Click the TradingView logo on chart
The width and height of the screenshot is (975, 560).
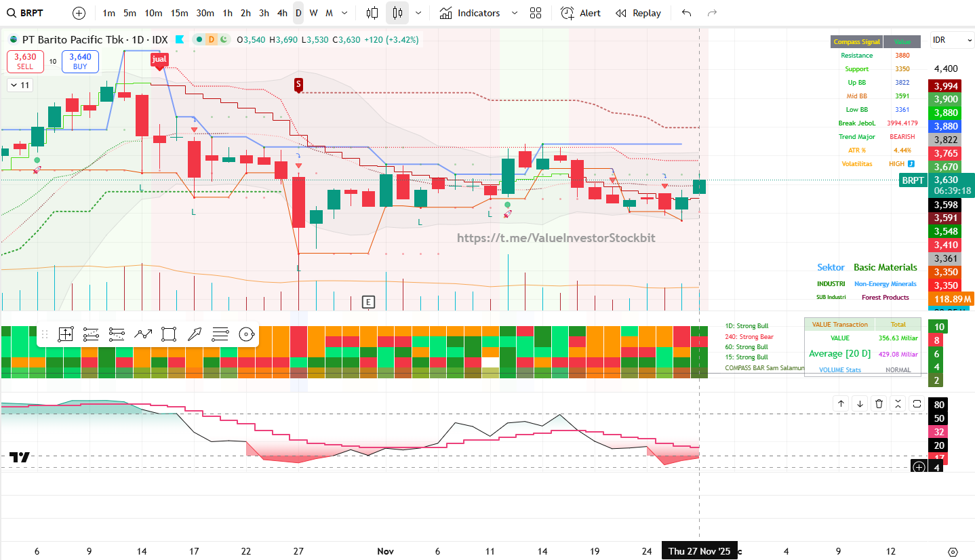coord(20,458)
